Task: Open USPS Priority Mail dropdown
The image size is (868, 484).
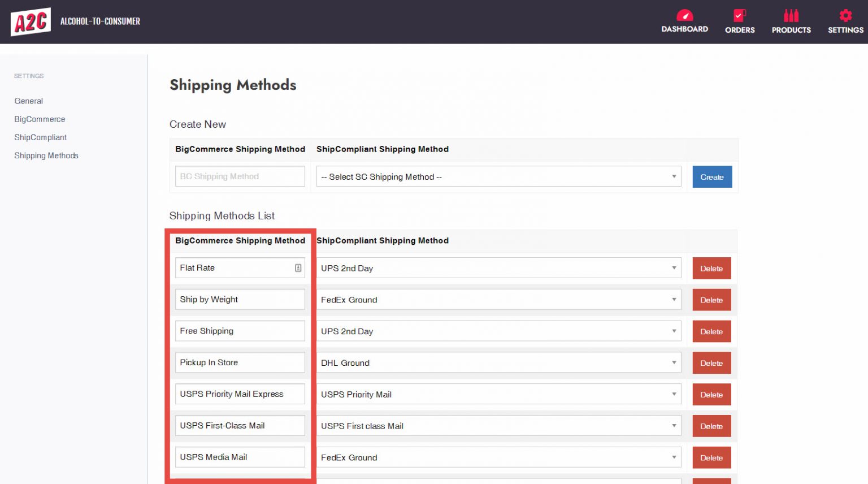Action: [498, 395]
